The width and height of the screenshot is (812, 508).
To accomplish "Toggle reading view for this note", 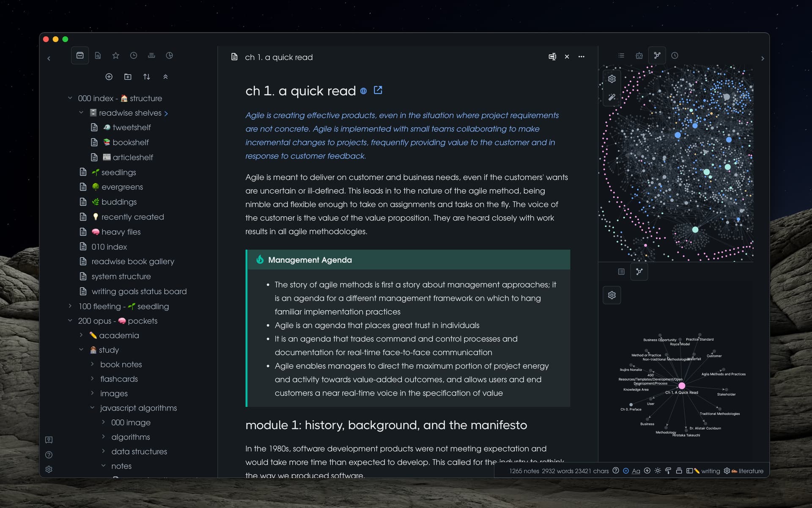I will click(x=552, y=57).
